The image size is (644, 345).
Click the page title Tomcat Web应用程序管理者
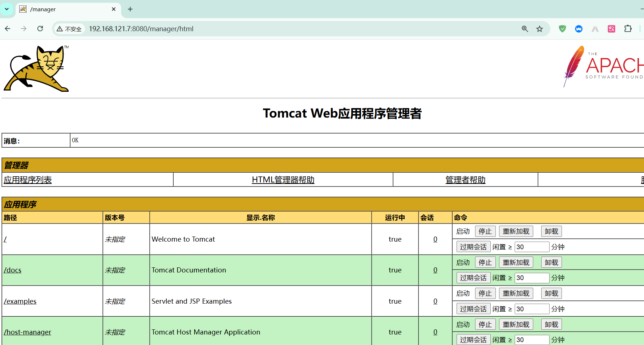pyautogui.click(x=342, y=114)
